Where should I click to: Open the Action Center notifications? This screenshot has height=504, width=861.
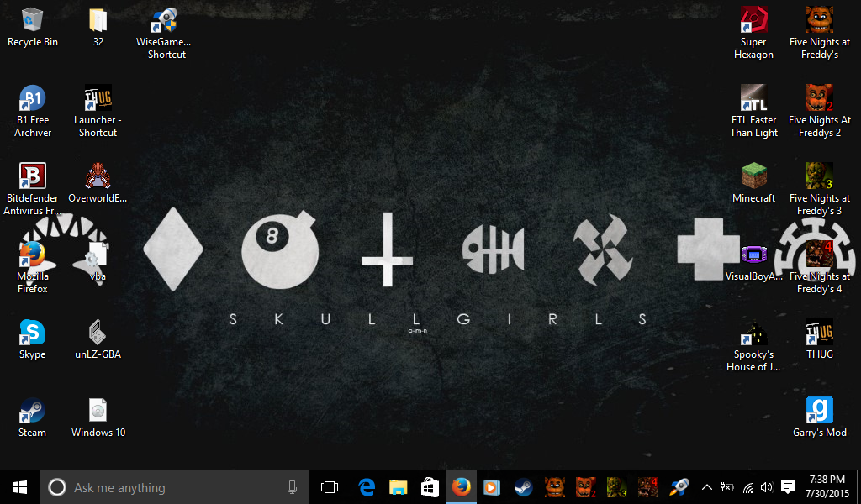[x=787, y=487]
